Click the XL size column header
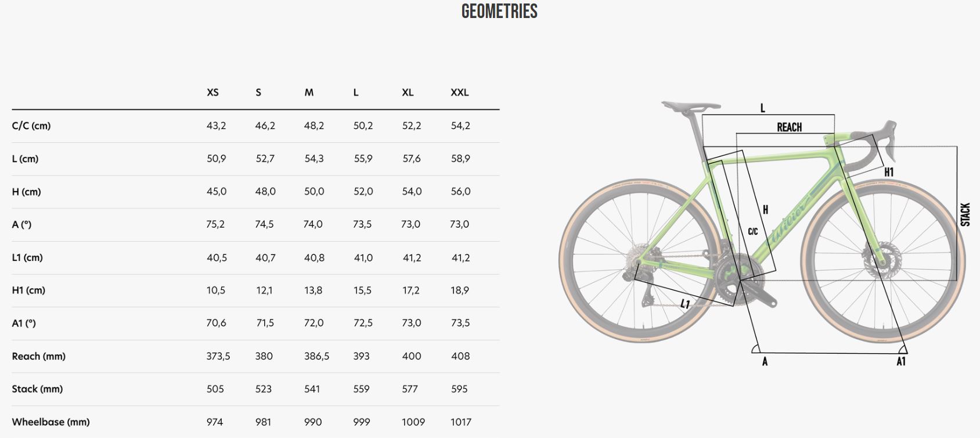Image resolution: width=980 pixels, height=438 pixels. point(408,92)
